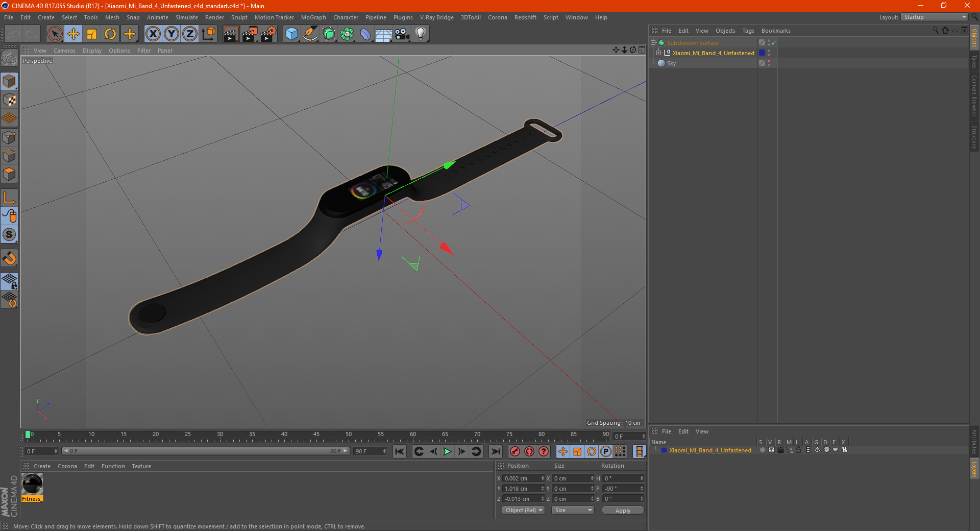The height and width of the screenshot is (531, 980).
Task: Switch the coordinate system icon
Action: pos(209,34)
